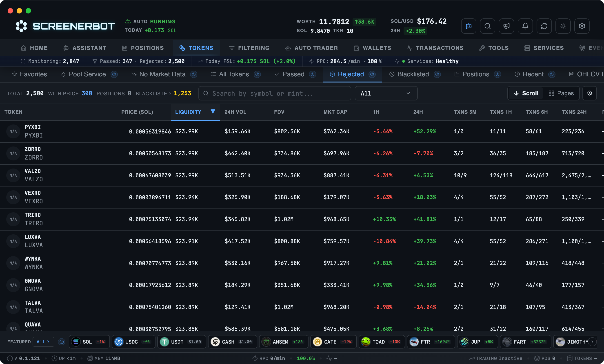Click the CASH featured token chip
This screenshot has width=604, height=364.
pos(232,342)
